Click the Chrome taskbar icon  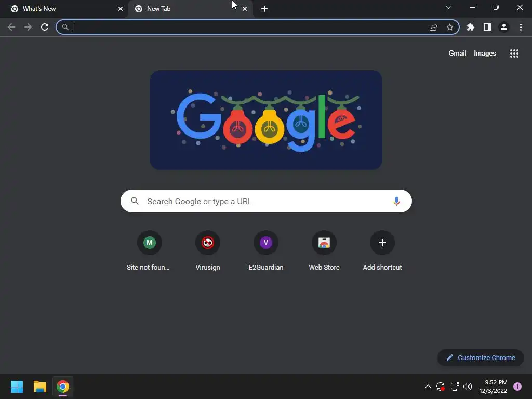[63, 387]
